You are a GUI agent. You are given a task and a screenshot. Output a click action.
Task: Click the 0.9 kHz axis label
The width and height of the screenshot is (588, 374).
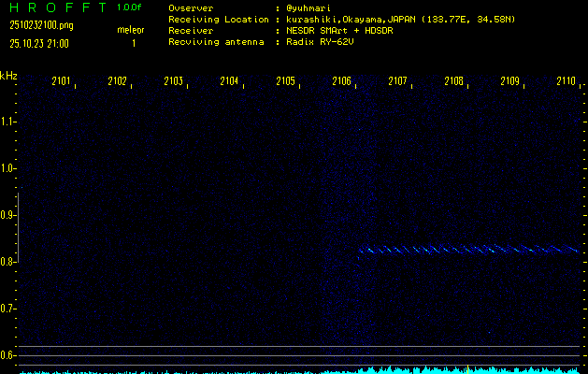(7, 215)
